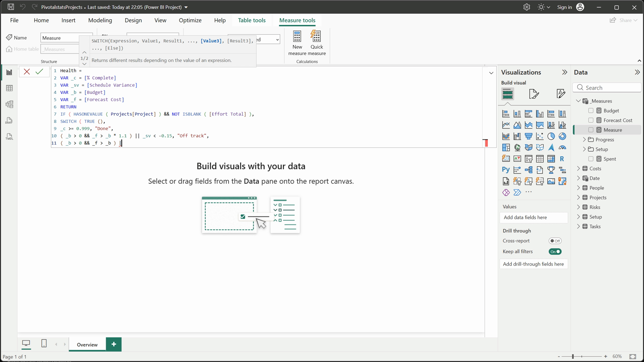Select the Python visual icon
The image size is (644, 362).
(x=506, y=170)
